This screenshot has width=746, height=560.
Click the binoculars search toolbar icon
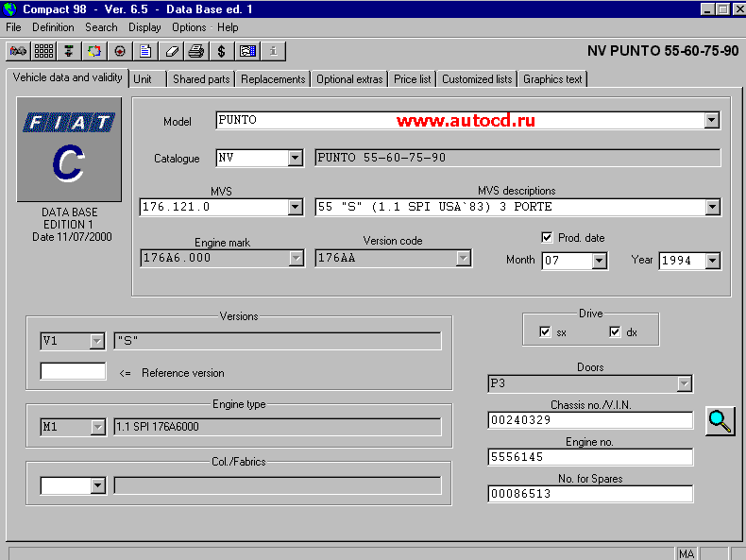tap(18, 51)
